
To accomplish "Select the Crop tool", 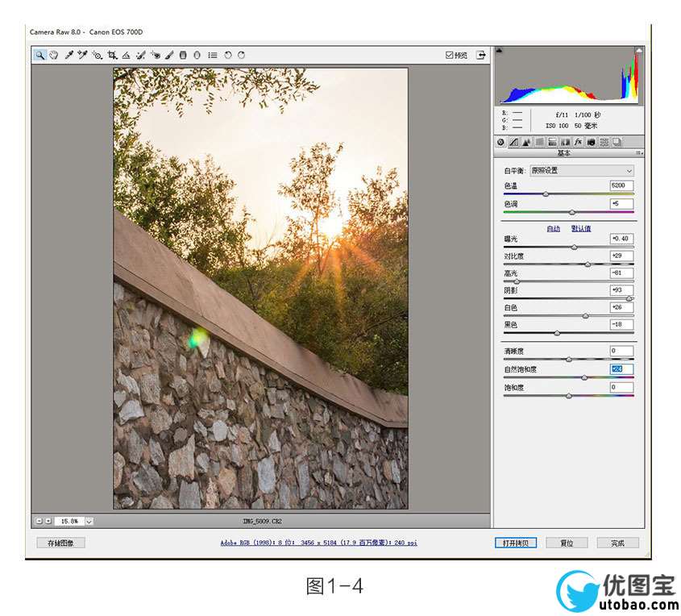I will pyautogui.click(x=112, y=56).
